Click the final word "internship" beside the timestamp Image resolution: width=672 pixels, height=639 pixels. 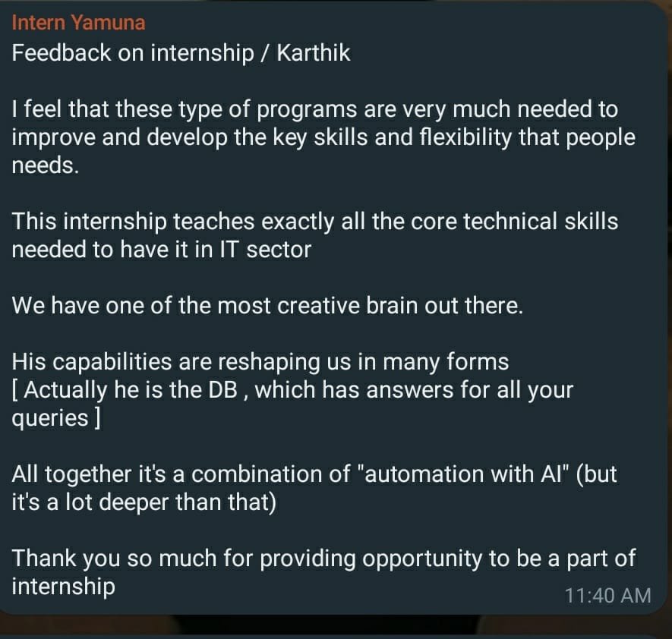coord(63,586)
